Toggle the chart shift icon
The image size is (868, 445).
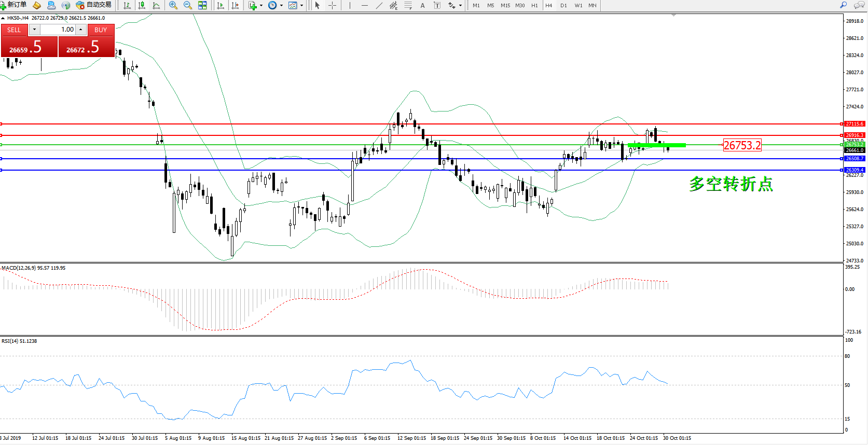click(235, 5)
